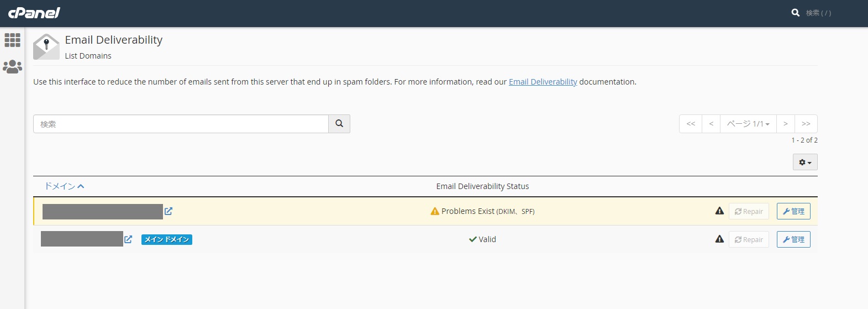Open the gear settings dropdown
This screenshot has height=309, width=868.
pos(805,162)
